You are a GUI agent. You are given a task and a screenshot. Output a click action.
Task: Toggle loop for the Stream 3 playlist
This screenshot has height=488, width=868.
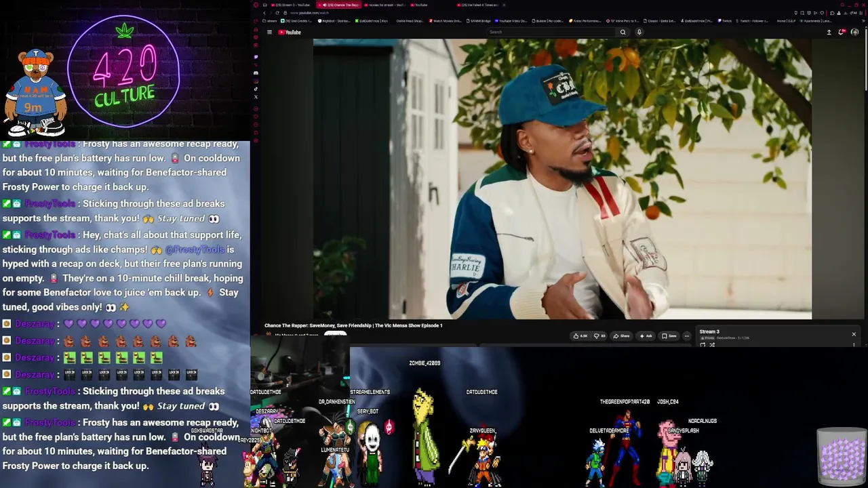[703, 345]
